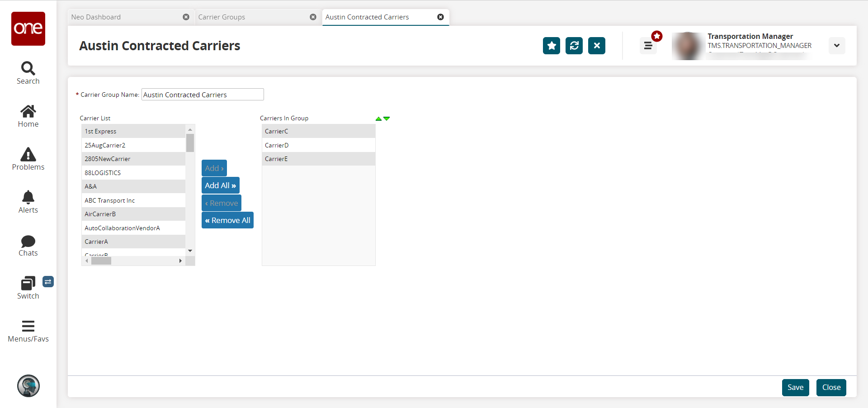Select CarrierE in Carriers In Group
The image size is (868, 408).
tap(319, 159)
